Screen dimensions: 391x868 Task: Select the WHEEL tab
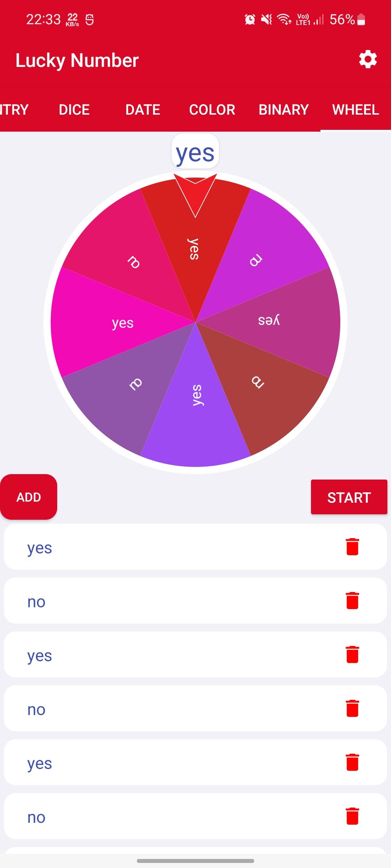tap(356, 110)
